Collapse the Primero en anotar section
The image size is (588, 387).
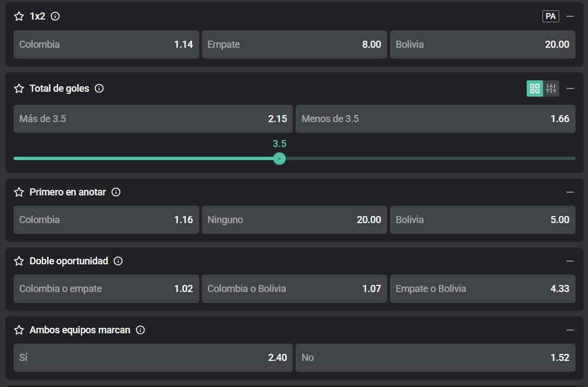coord(570,192)
